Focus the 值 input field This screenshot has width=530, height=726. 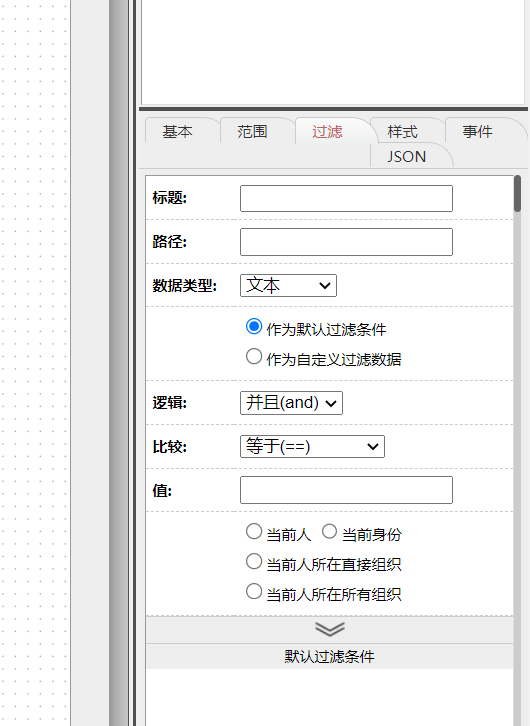point(346,490)
